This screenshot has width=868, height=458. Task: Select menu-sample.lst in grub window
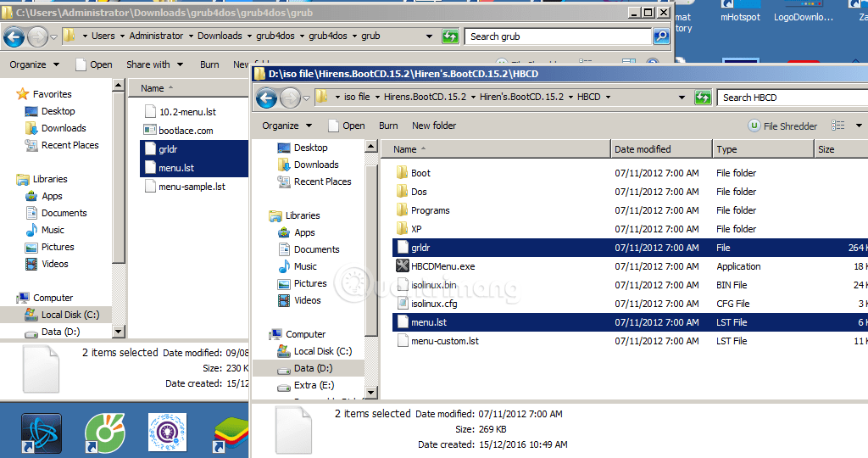(184, 187)
